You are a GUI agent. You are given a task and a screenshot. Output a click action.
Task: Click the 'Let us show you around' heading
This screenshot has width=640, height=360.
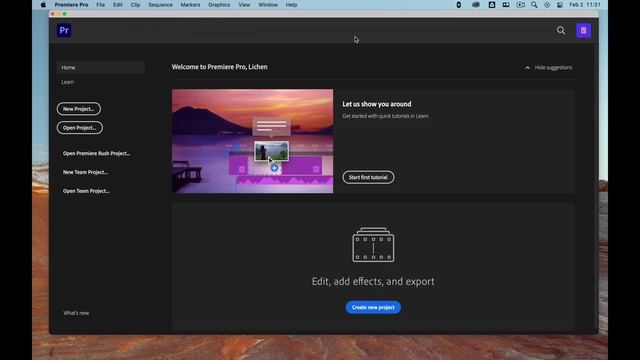point(377,104)
